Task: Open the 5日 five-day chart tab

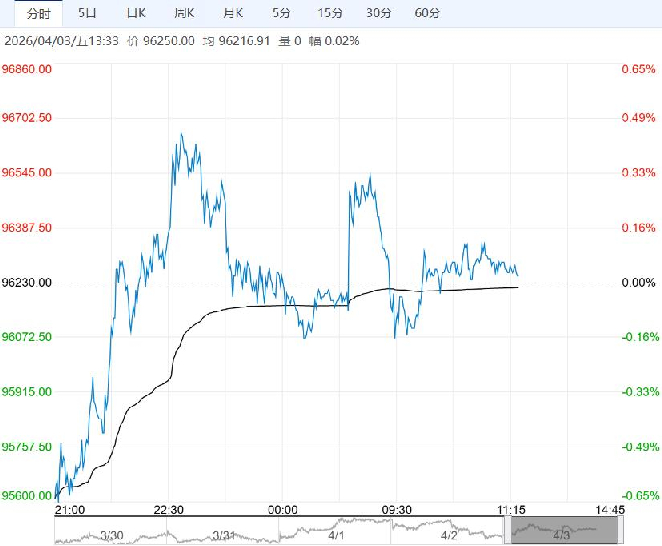Action: (89, 14)
